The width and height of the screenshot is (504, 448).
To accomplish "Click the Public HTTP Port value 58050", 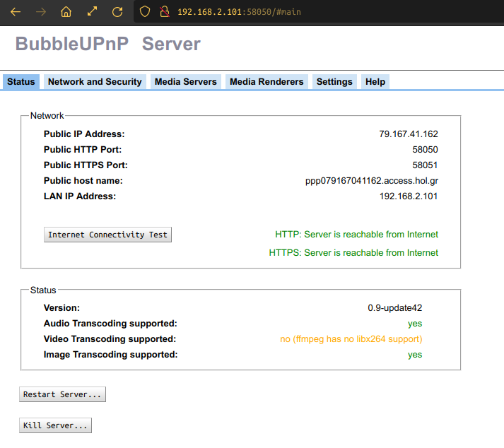I will [x=425, y=149].
